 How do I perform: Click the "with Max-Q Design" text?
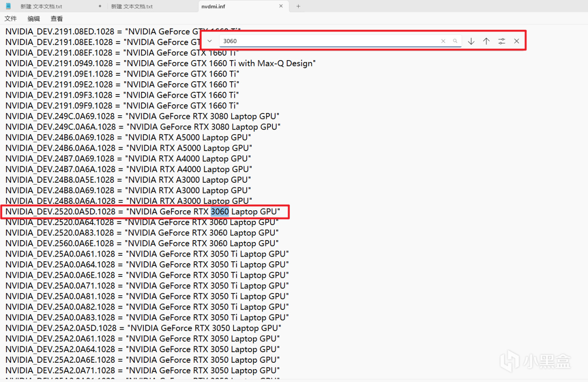(x=277, y=63)
